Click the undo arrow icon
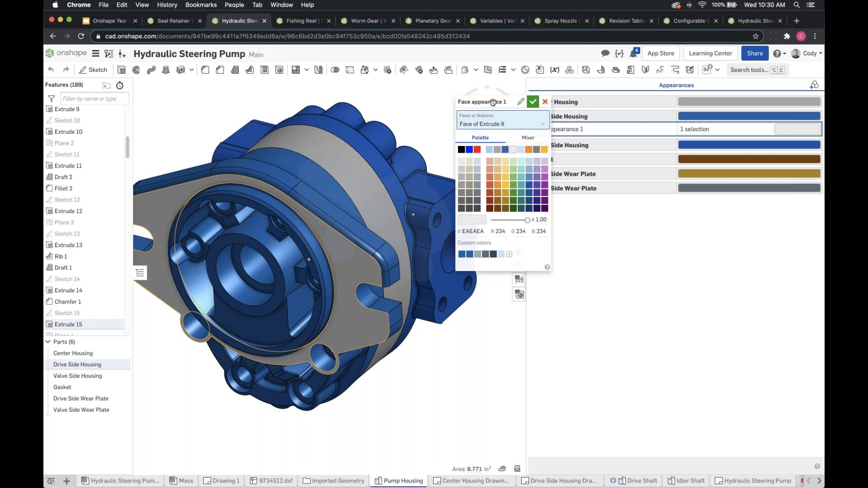Image resolution: width=868 pixels, height=488 pixels. tap(51, 70)
